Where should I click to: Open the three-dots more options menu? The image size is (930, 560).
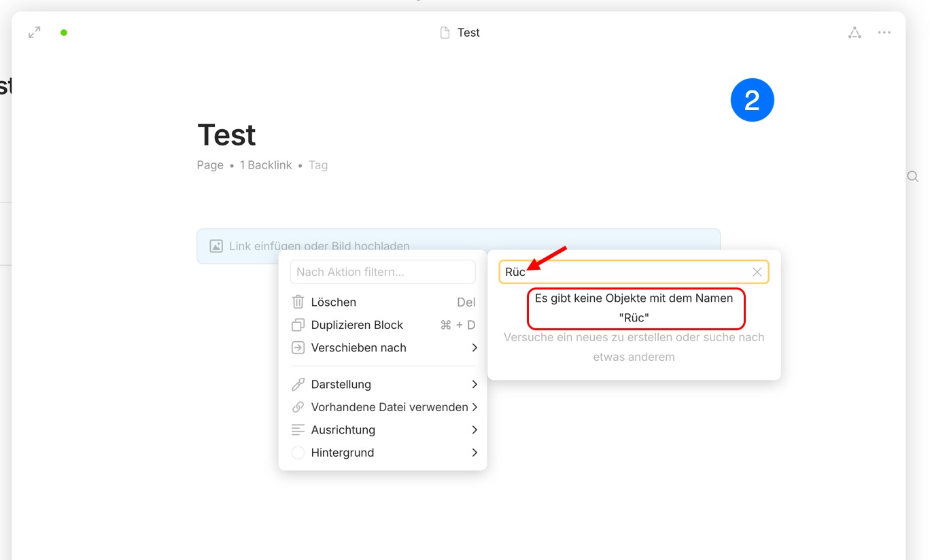tap(884, 32)
